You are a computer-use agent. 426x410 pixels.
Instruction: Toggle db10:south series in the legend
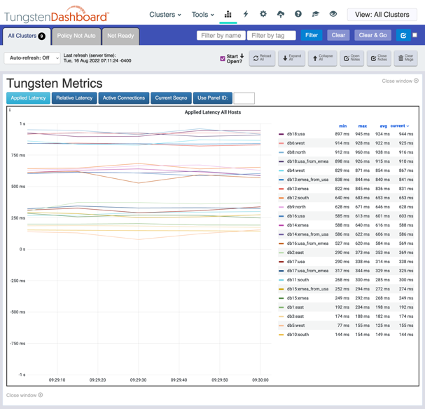pos(298,334)
